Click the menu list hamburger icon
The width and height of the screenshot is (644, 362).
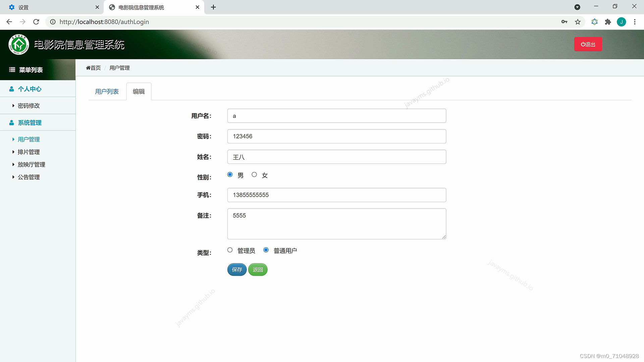tap(12, 70)
